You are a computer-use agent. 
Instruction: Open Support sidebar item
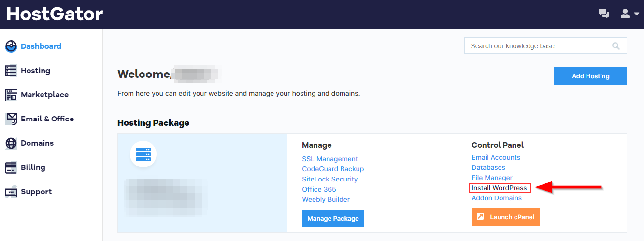(36, 192)
